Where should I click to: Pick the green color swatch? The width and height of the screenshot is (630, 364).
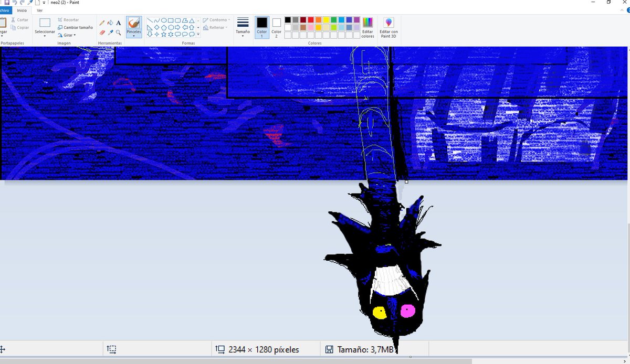334,20
